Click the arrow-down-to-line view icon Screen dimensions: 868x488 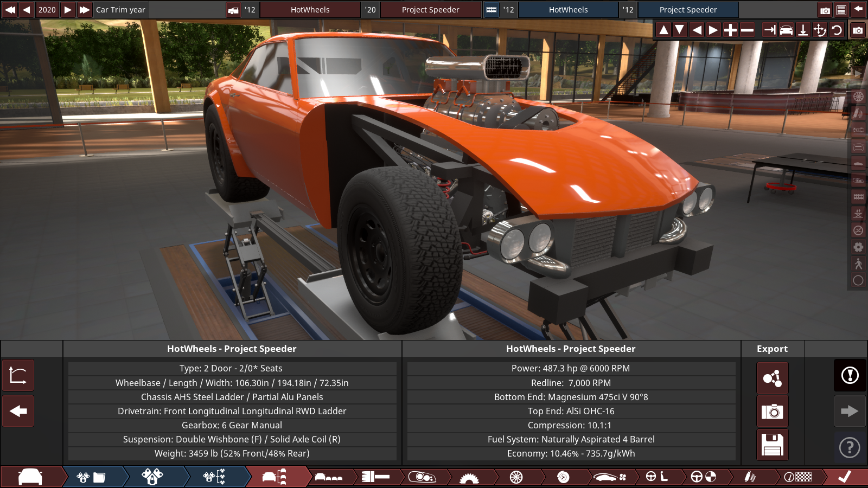803,30
